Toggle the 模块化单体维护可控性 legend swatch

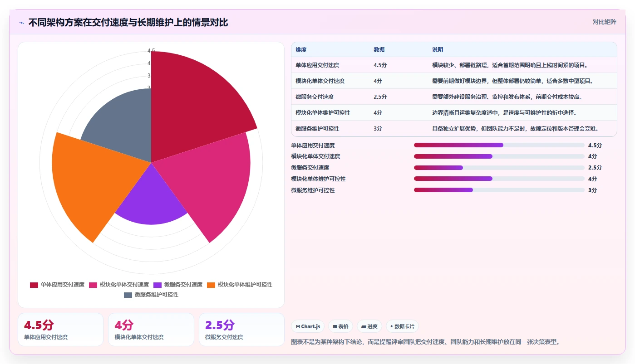[x=211, y=285]
